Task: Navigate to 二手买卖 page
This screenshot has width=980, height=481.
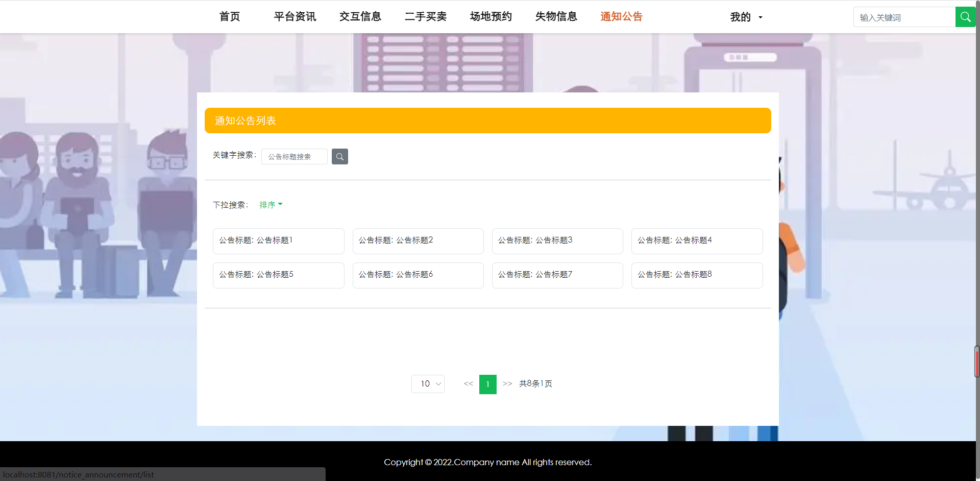Action: click(425, 16)
